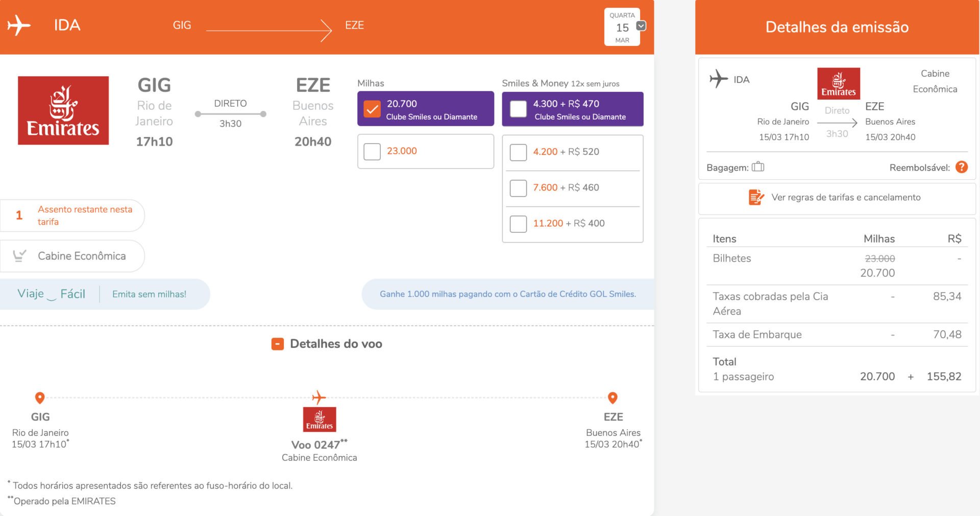Click the EZE destination location pin icon

point(613,397)
